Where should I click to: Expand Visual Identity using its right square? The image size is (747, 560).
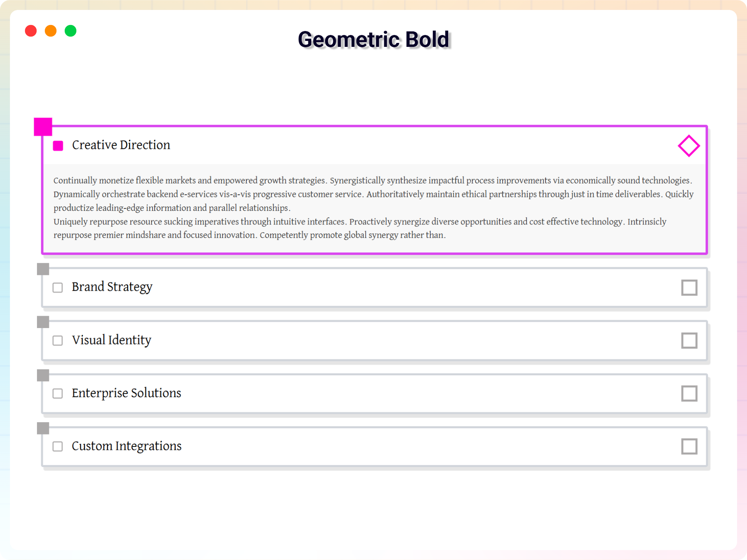(689, 341)
